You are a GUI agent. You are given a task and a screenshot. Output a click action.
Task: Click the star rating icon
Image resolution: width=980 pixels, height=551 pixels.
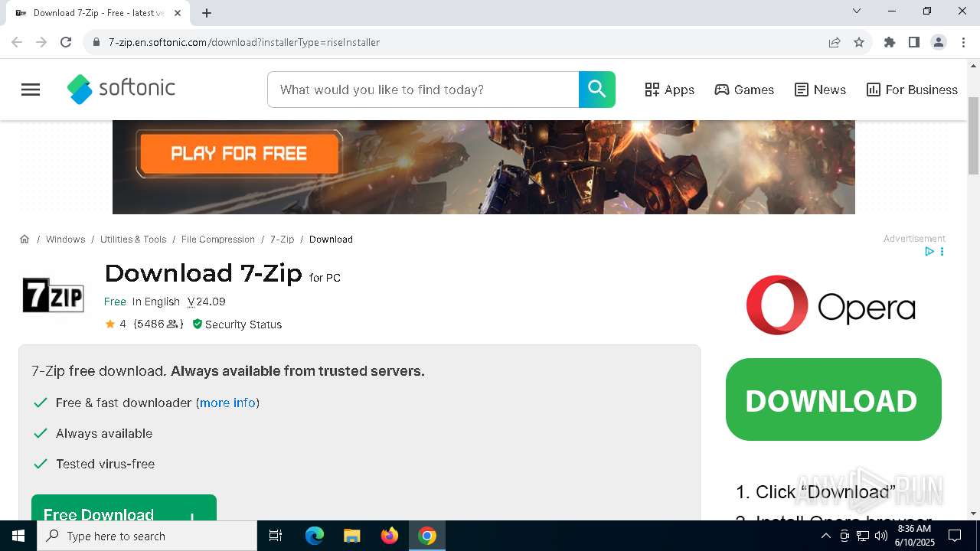(x=110, y=324)
